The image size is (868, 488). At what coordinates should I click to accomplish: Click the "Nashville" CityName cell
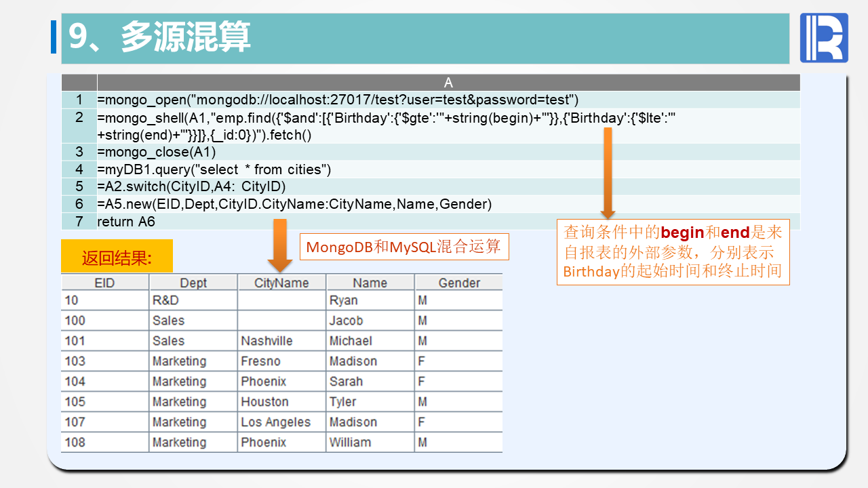pyautogui.click(x=282, y=341)
